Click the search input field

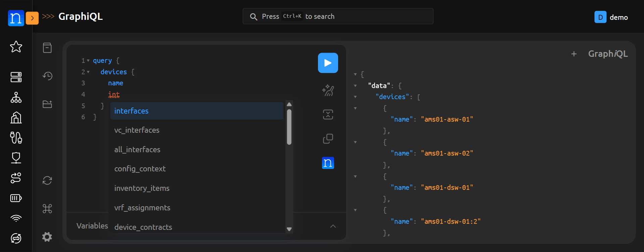pyautogui.click(x=338, y=16)
